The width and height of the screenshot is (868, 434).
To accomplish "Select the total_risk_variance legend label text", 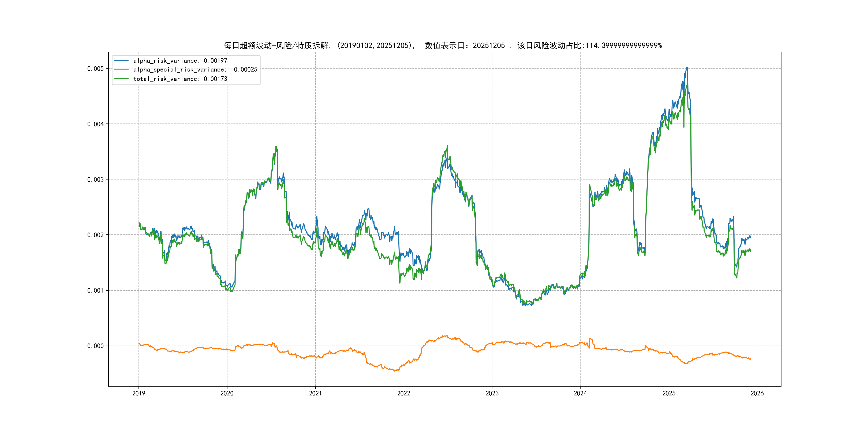I will pyautogui.click(x=180, y=79).
